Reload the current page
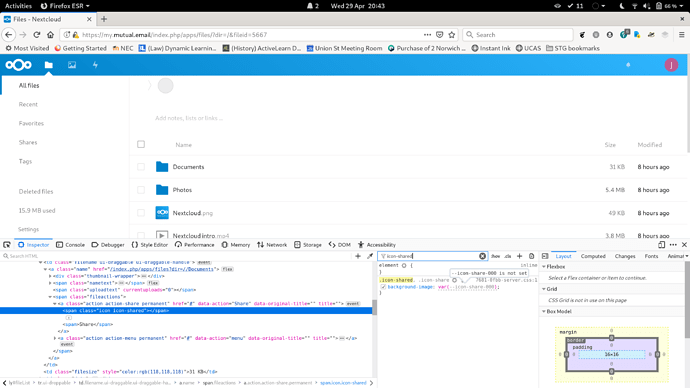The height and width of the screenshot is (388, 690). (x=37, y=35)
